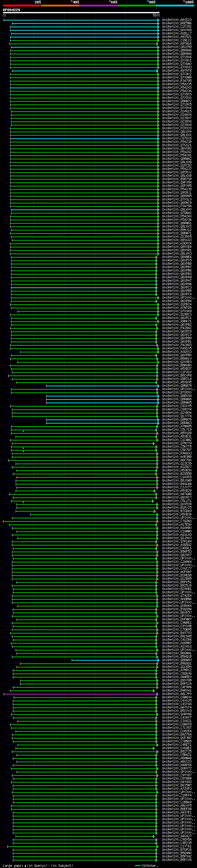
Task: Open hit UniRef100_Q8RW65
Action: [176, 403]
